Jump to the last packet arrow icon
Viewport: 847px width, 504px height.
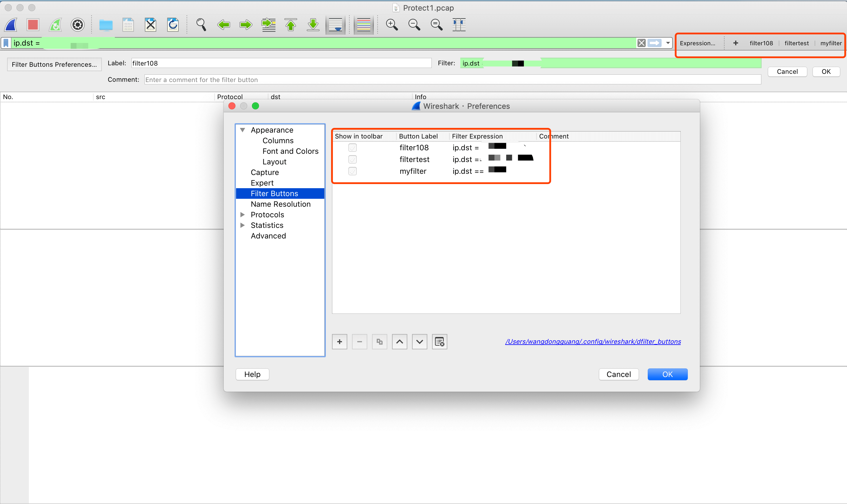pyautogui.click(x=313, y=25)
